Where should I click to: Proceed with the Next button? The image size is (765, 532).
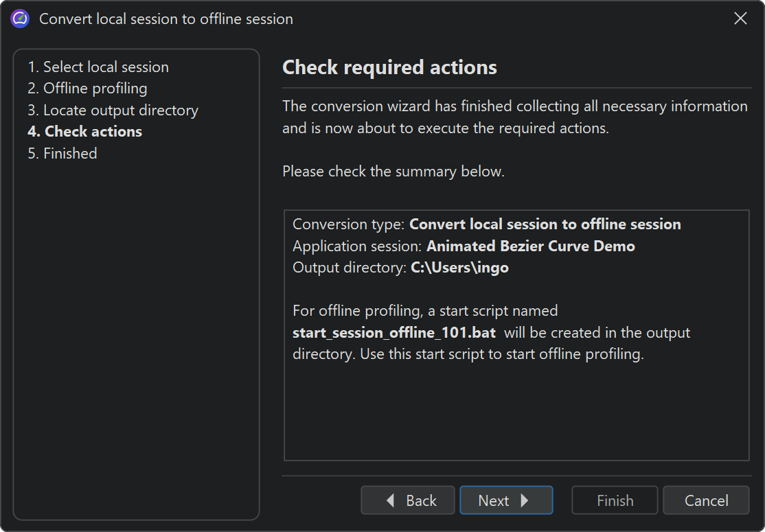click(x=505, y=500)
